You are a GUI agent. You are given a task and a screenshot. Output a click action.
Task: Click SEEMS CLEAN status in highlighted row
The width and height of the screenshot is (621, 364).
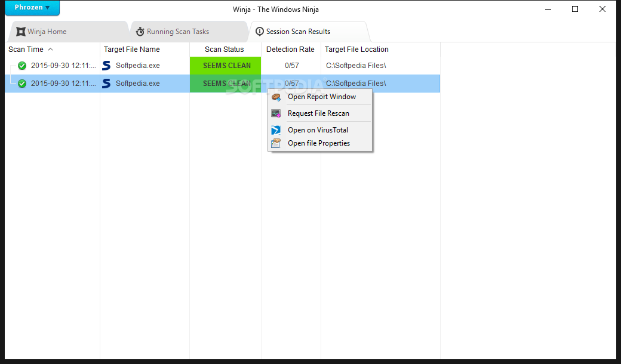coord(225,84)
